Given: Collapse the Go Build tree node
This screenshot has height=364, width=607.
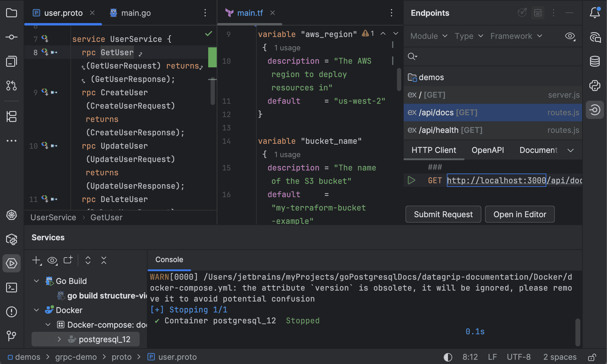Looking at the screenshot, I should [x=36, y=281].
